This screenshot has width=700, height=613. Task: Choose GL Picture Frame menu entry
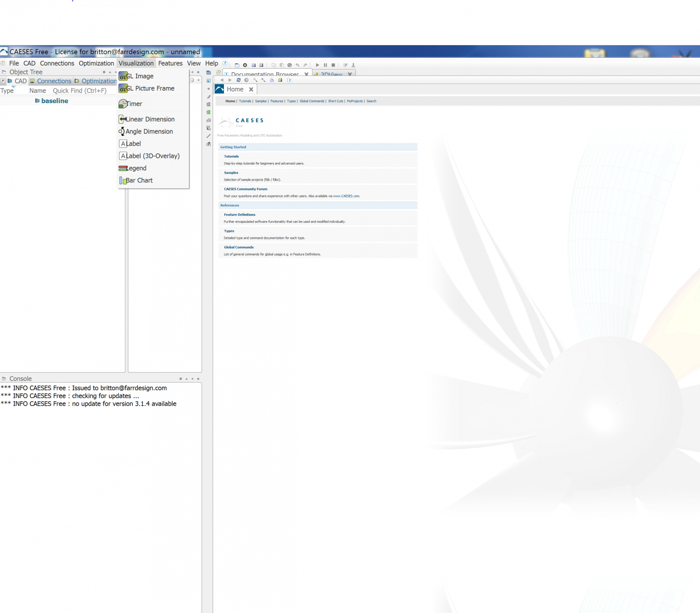[x=153, y=88]
